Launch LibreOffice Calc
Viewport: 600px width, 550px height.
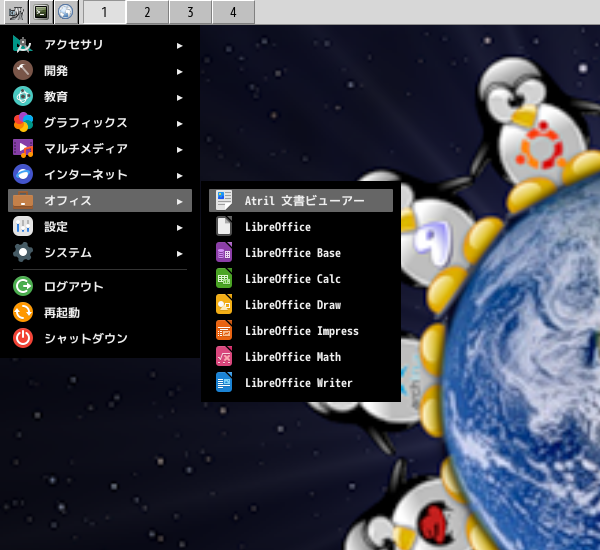[292, 279]
